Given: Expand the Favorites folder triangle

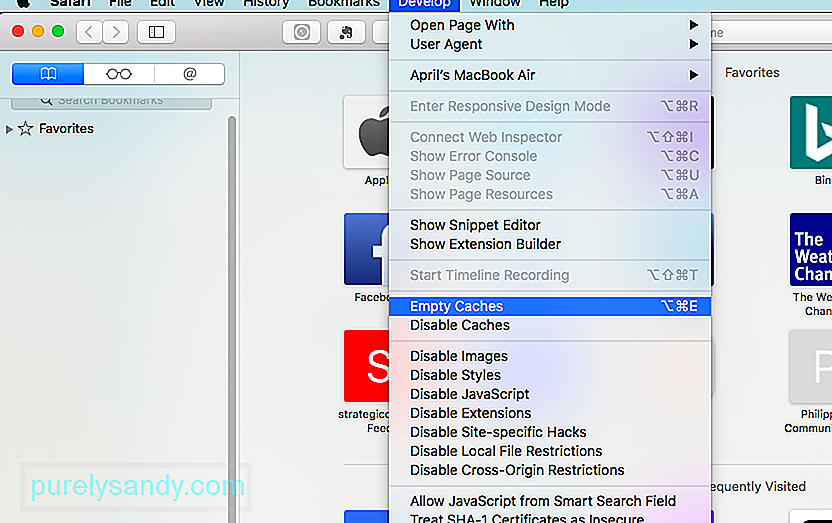Looking at the screenshot, I should click(8, 129).
